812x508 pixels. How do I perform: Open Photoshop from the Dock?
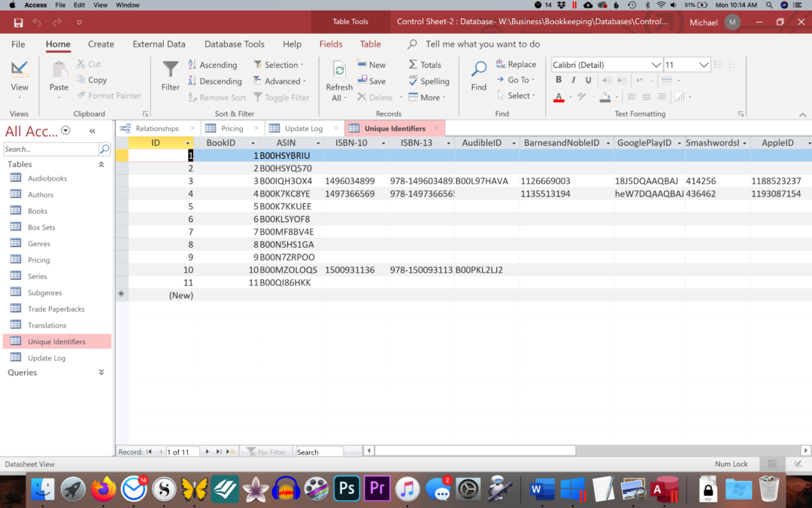347,488
